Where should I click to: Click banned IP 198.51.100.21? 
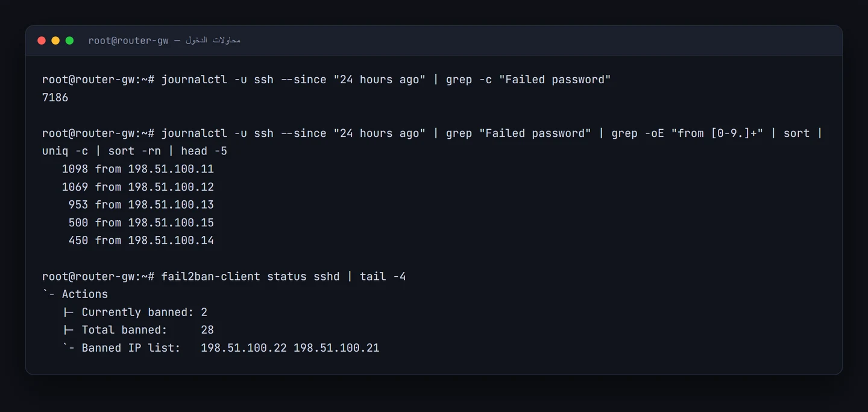pos(336,348)
